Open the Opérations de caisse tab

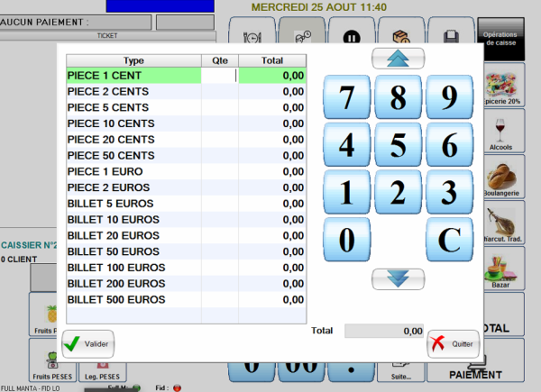(506, 41)
